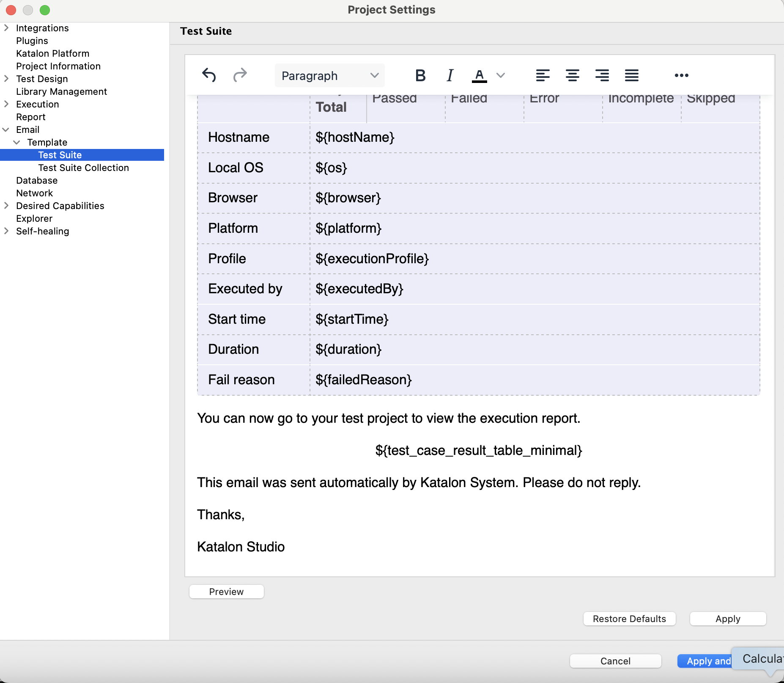The height and width of the screenshot is (683, 784).
Task: Collapse the Email tree node
Action: [x=6, y=129]
